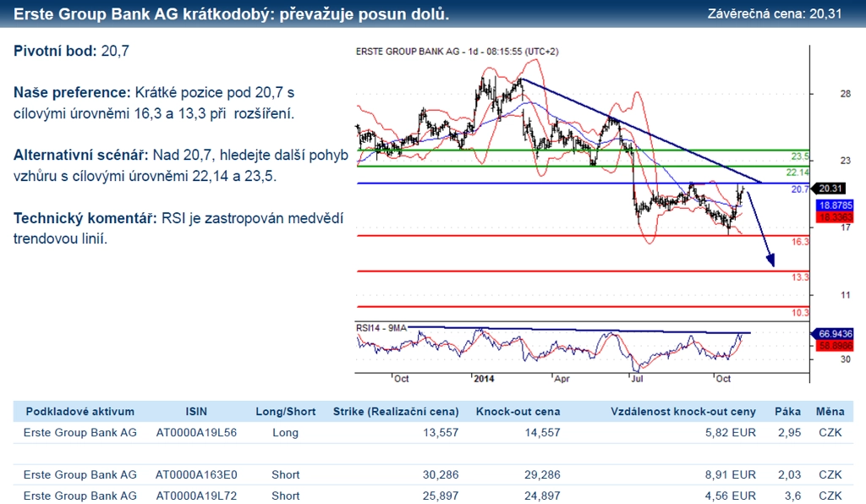Click the 'Long' cell in first row
This screenshot has width=866, height=504.
(286, 433)
